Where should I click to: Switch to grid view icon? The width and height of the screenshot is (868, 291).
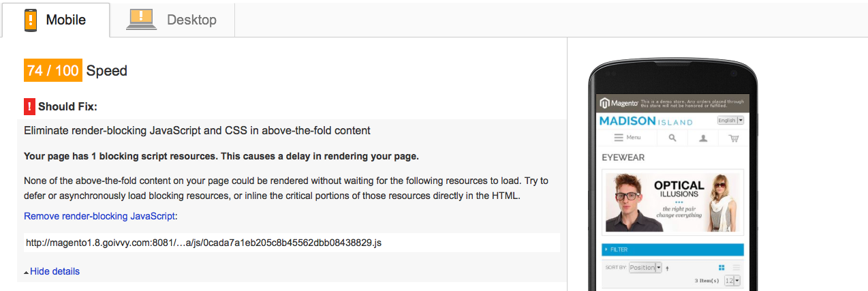tap(722, 268)
